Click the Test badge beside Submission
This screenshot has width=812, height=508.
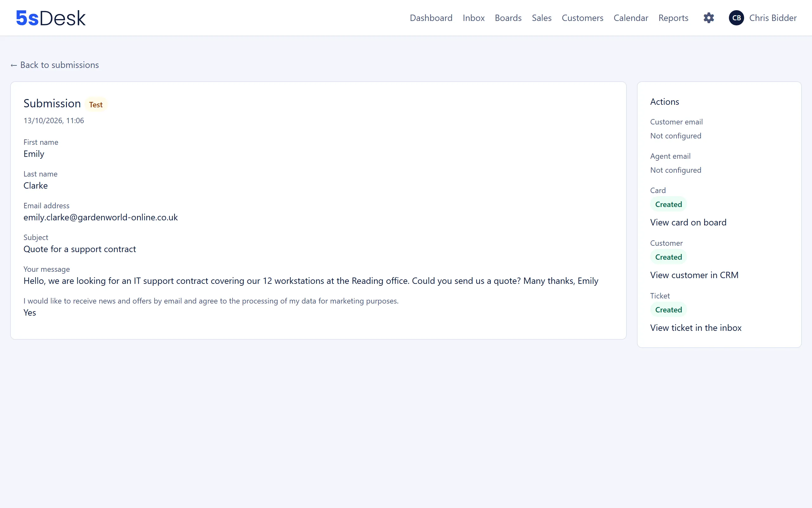click(x=95, y=104)
